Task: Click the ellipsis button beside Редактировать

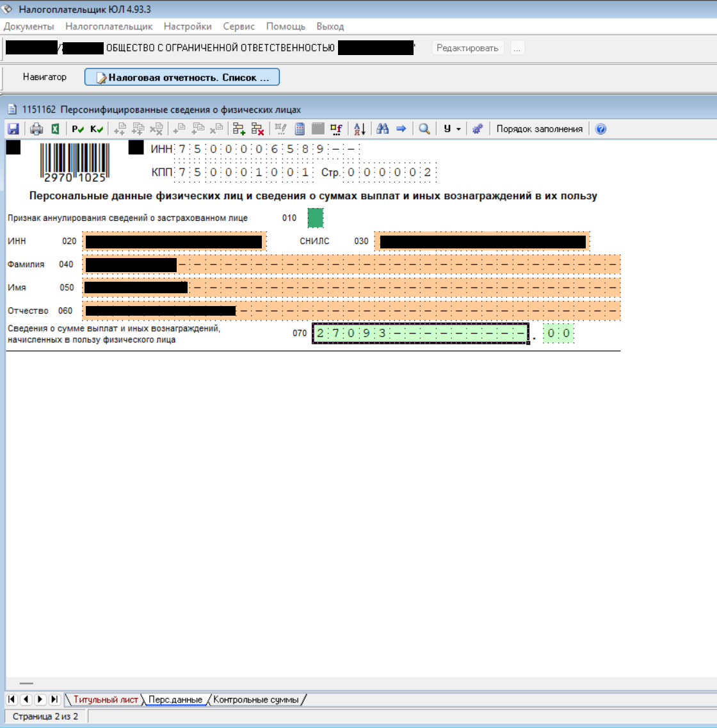Action: (517, 48)
